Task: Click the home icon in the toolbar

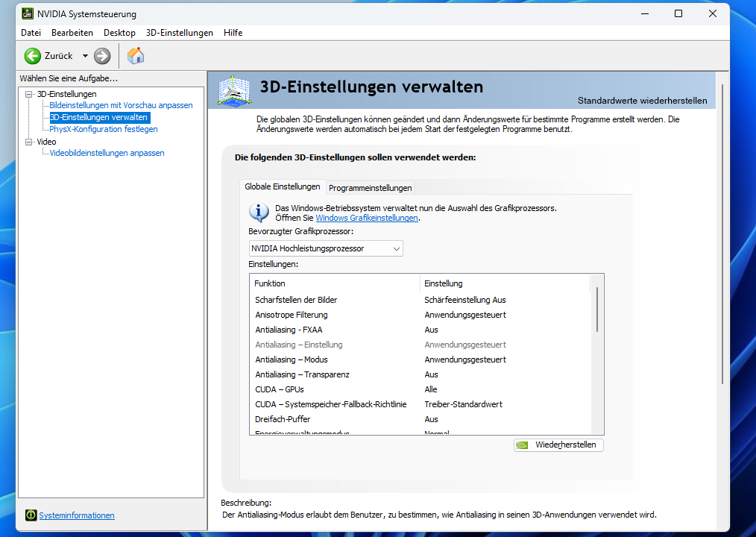Action: click(x=136, y=56)
